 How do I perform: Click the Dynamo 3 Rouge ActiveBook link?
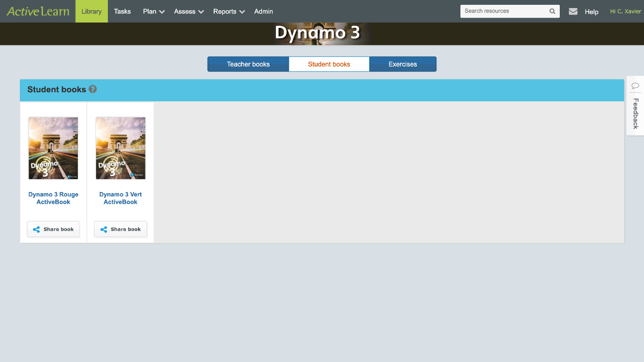(53, 198)
